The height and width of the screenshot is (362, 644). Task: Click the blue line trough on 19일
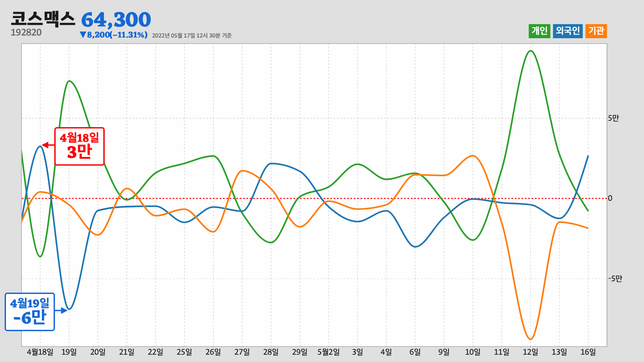tap(69, 309)
